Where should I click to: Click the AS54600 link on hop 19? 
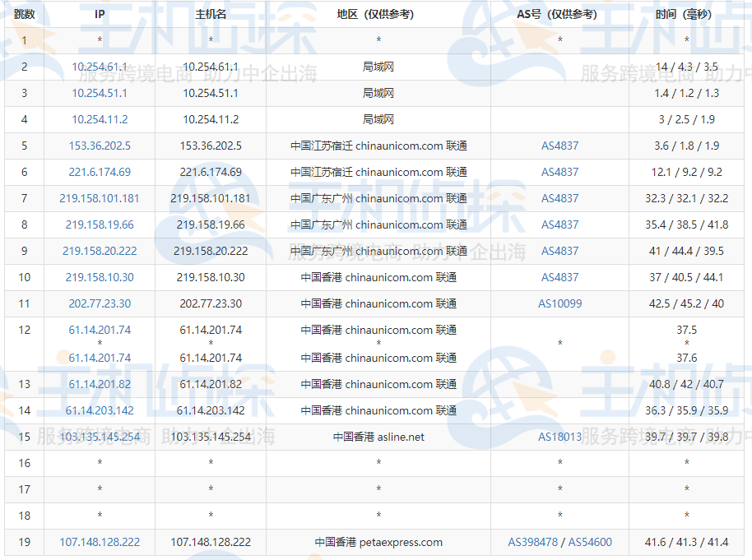[590, 543]
